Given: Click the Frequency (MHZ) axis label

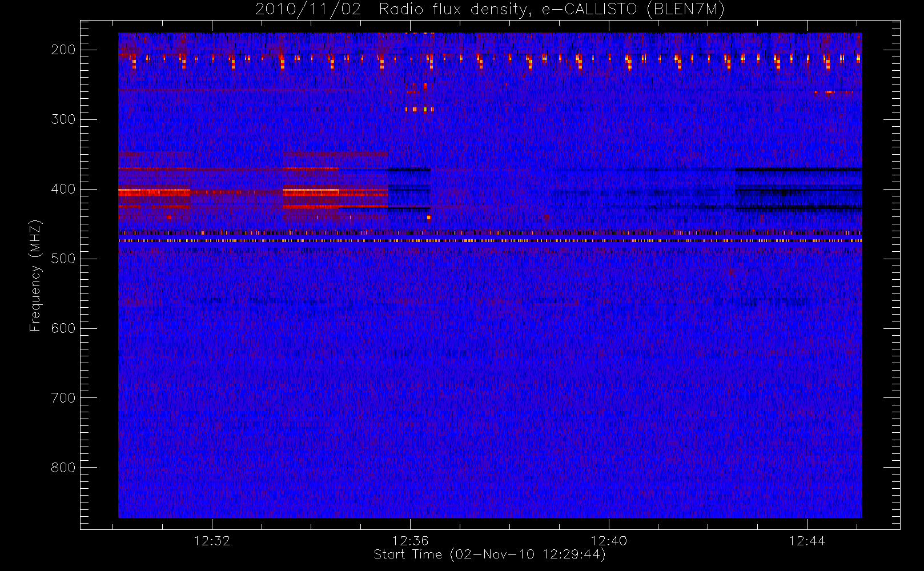Looking at the screenshot, I should click(35, 275).
